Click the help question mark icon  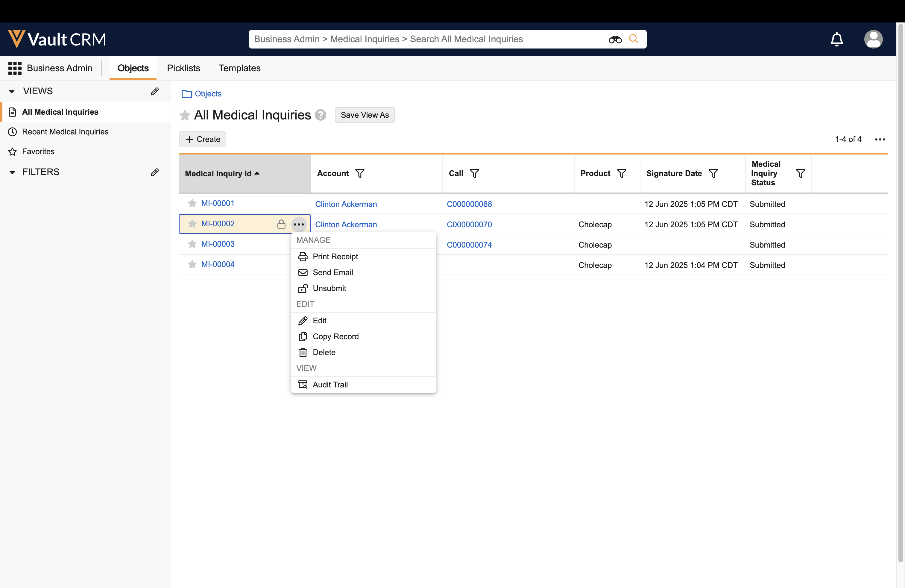coord(321,115)
